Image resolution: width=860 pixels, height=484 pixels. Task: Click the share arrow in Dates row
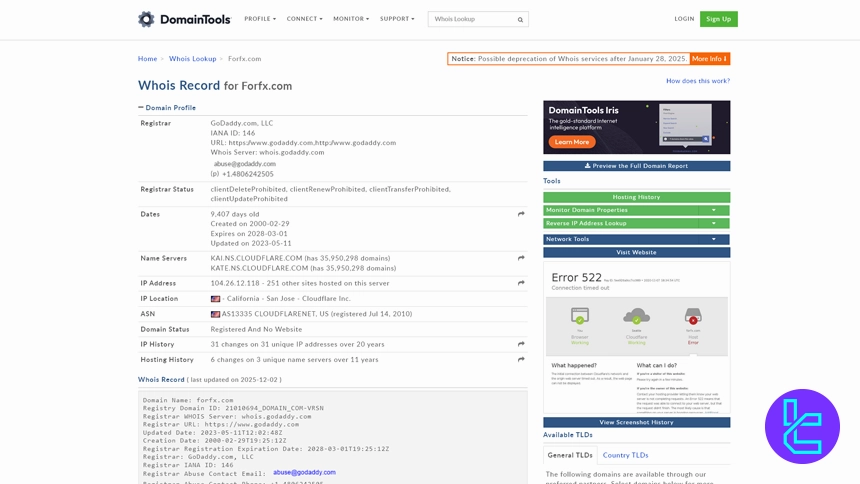pos(521,214)
